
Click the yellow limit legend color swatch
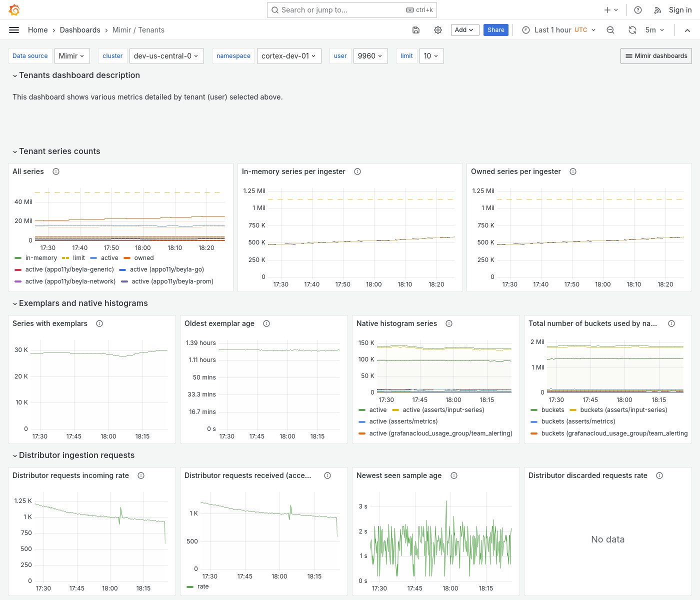pyautogui.click(x=65, y=257)
